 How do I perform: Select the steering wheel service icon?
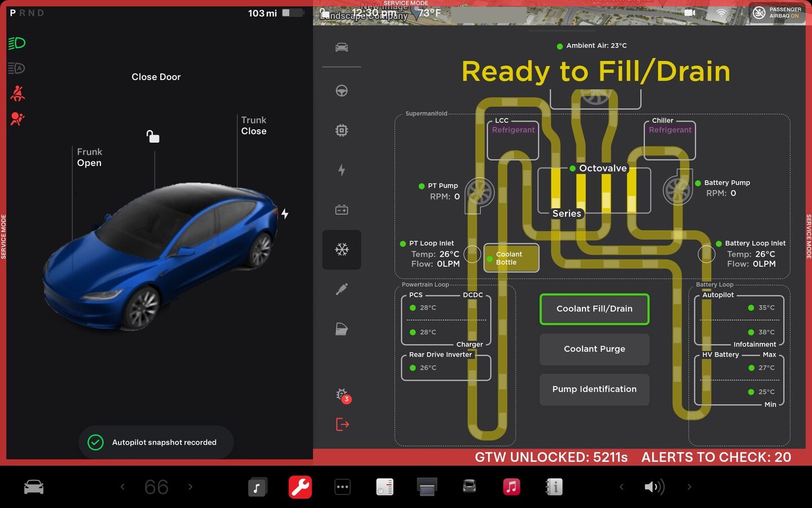(x=342, y=91)
